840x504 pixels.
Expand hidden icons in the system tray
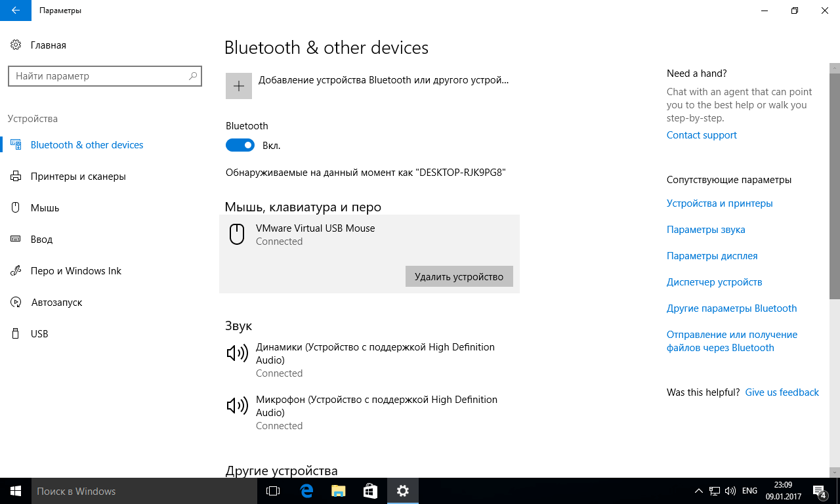(698, 490)
